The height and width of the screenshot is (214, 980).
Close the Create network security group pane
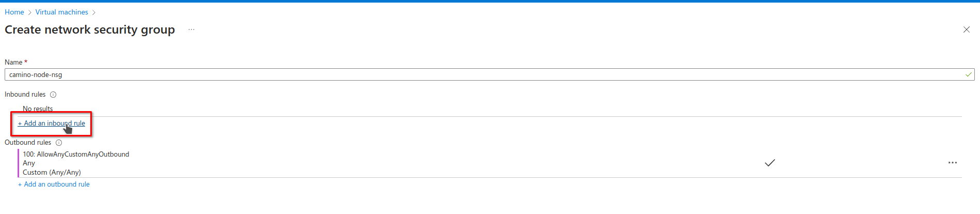coord(966,29)
